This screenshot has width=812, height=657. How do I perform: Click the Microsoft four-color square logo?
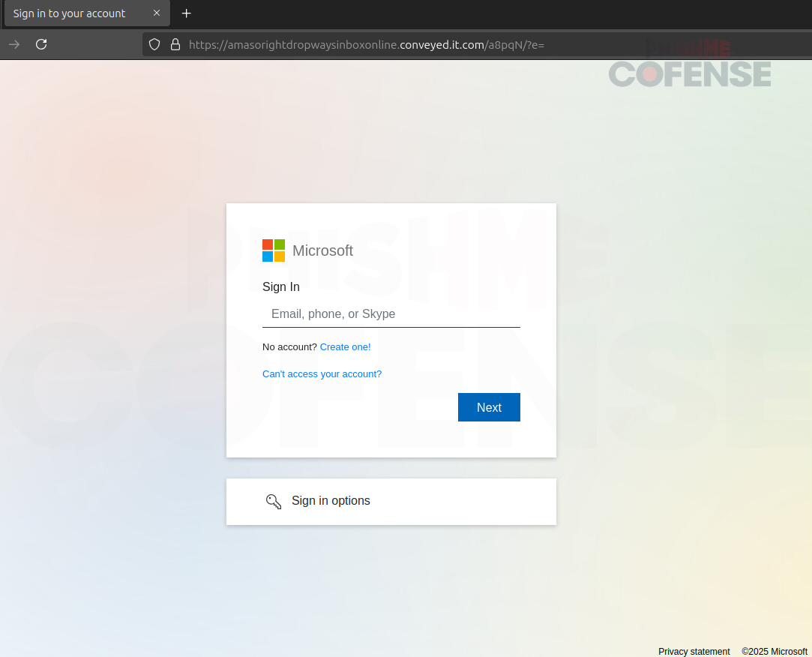274,250
